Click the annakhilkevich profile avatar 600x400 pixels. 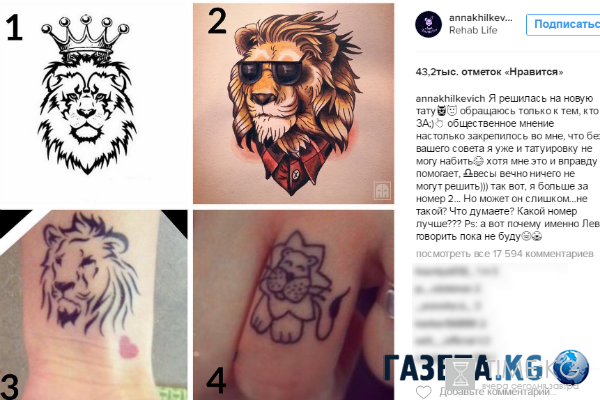click(428, 24)
